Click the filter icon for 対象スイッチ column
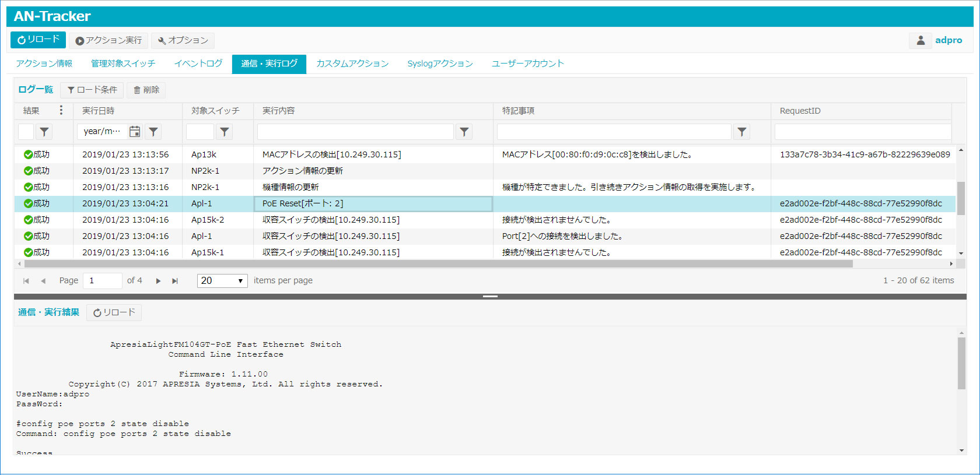The width and height of the screenshot is (980, 475). click(225, 132)
